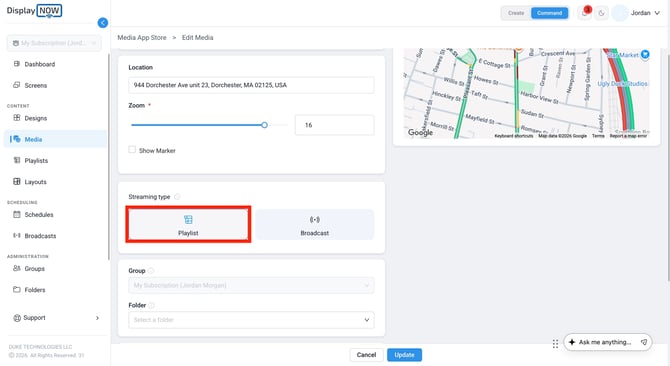Enable the Show Marker checkbox

pyautogui.click(x=132, y=149)
